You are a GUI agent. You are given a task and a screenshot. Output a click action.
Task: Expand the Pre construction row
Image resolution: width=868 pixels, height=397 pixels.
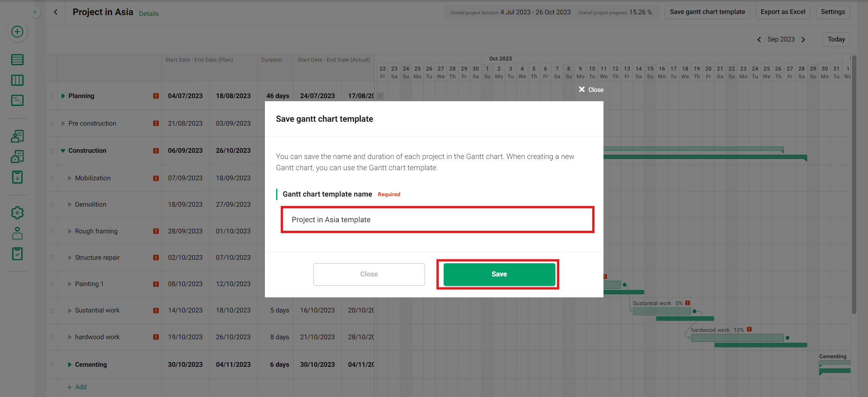[64, 123]
